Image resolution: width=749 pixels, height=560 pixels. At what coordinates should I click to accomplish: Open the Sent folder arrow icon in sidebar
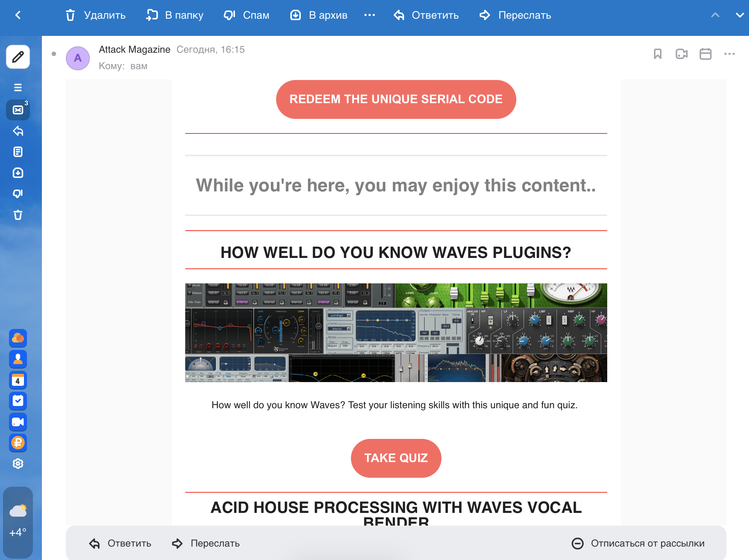point(18,131)
